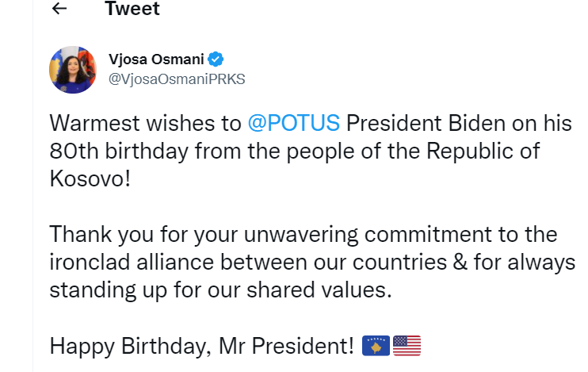Open the Vjosa Osmani display name

156,59
